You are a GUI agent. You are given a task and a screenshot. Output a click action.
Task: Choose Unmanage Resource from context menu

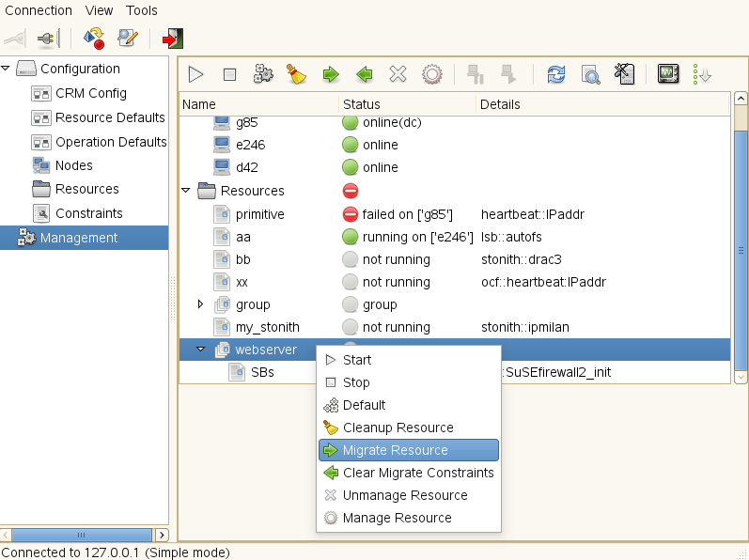click(x=405, y=495)
